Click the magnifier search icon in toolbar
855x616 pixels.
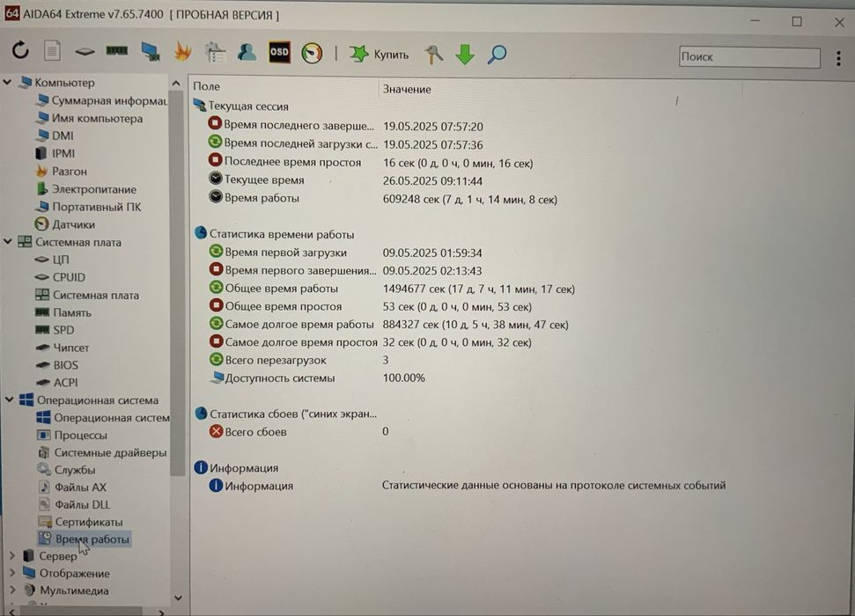[x=497, y=55]
